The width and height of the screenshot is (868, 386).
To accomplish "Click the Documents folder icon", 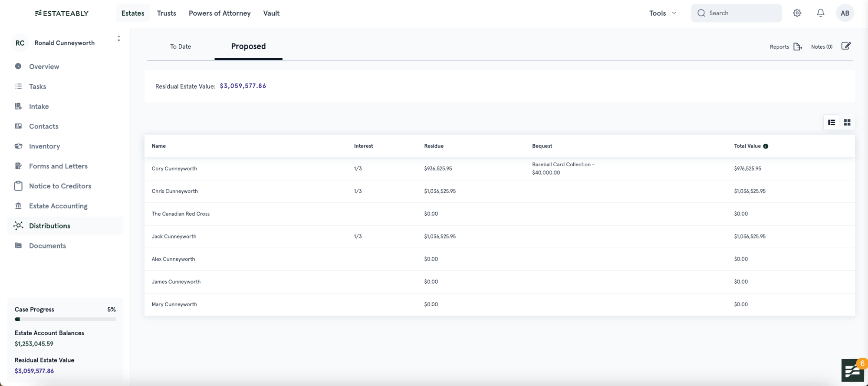I will click(x=18, y=246).
